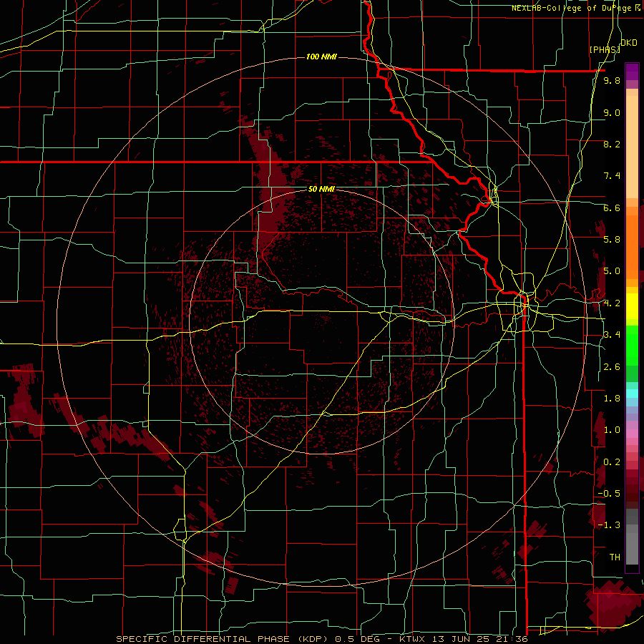Click the 4.2 value on the color scale

(x=612, y=303)
